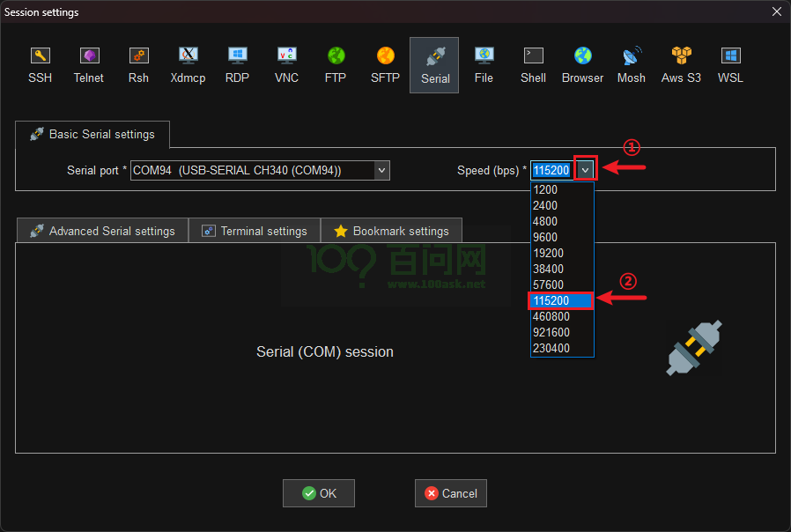Select the WSL session icon
Viewport: 791px width, 532px height.
point(730,64)
